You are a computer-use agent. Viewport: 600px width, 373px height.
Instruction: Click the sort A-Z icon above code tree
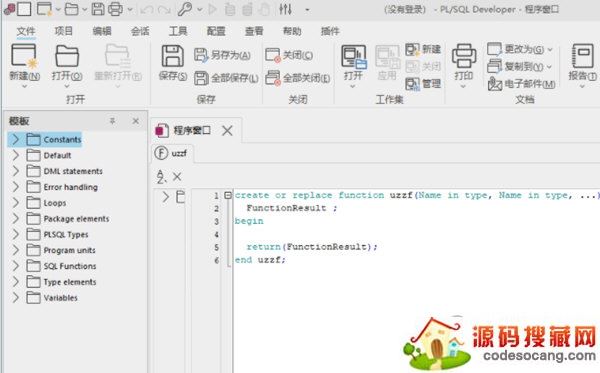tap(161, 176)
